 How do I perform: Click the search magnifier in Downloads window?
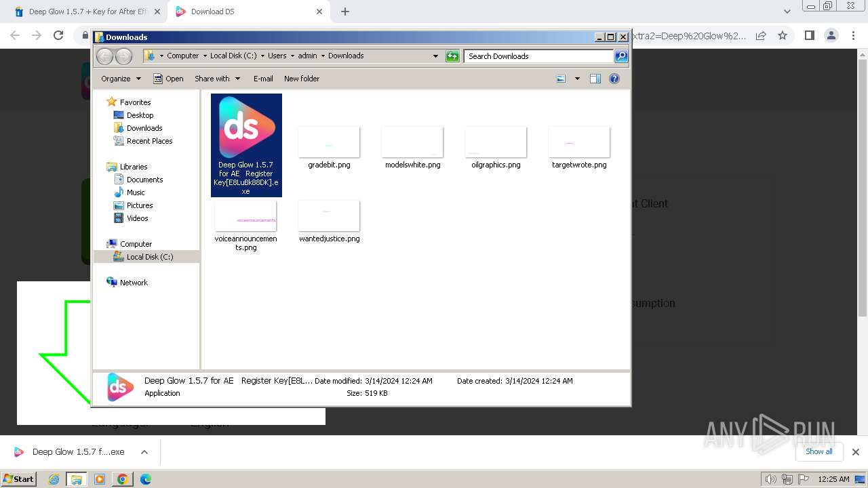tap(621, 56)
